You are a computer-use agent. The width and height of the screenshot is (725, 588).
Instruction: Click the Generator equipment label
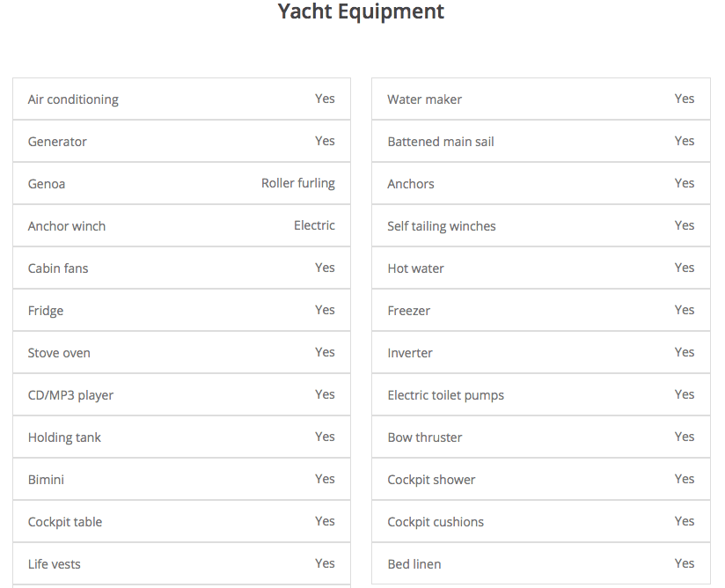click(57, 142)
